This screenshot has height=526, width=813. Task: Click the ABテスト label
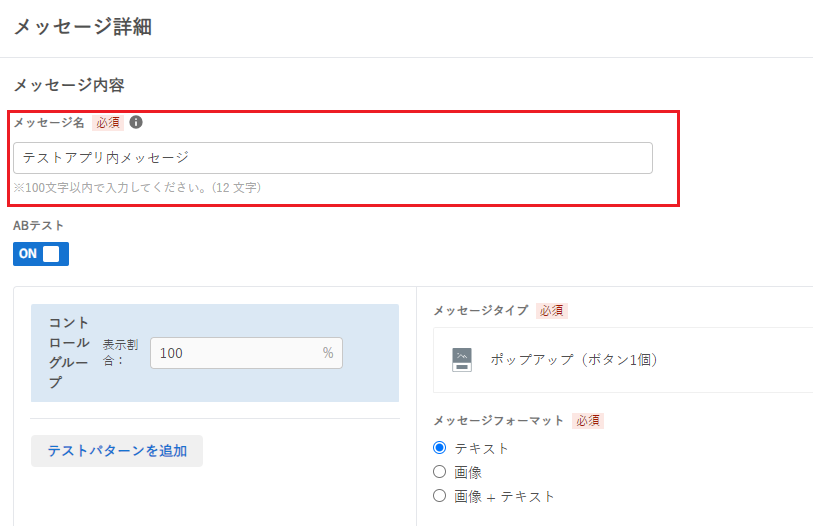coord(38,226)
